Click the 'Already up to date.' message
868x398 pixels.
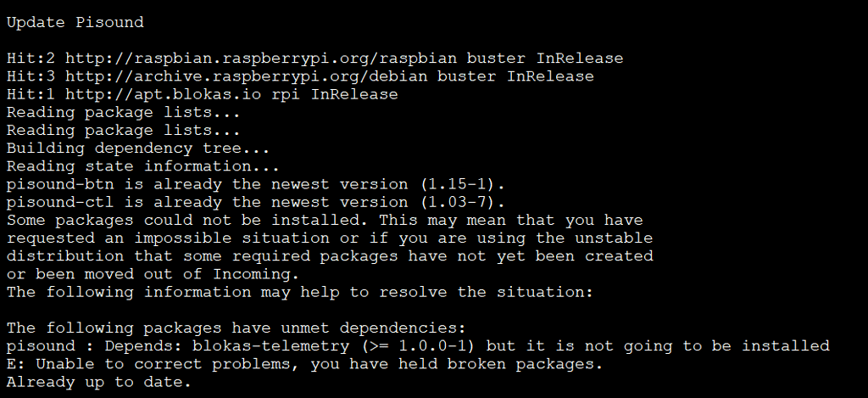pos(99,382)
